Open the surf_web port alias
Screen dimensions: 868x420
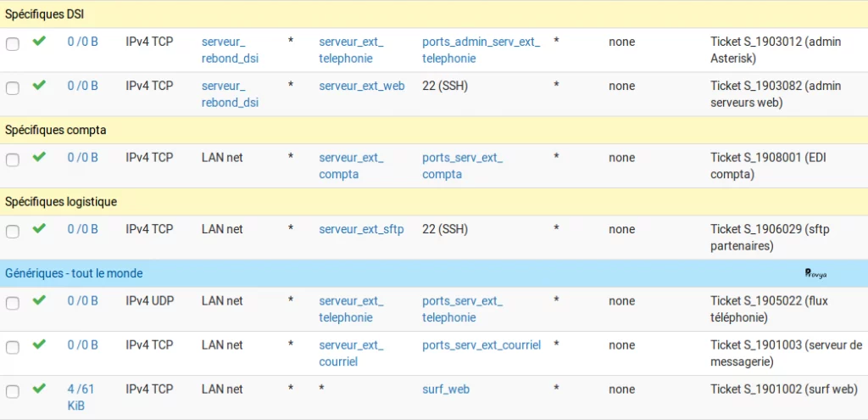coord(446,389)
